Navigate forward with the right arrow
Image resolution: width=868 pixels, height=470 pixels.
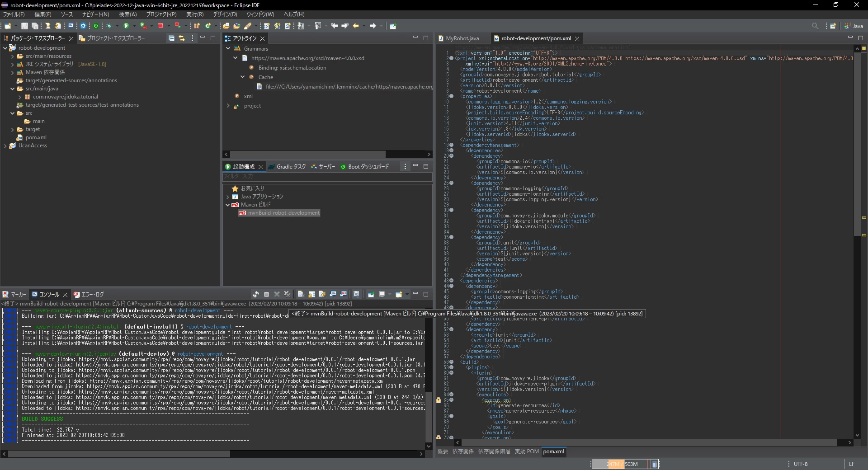pyautogui.click(x=373, y=26)
